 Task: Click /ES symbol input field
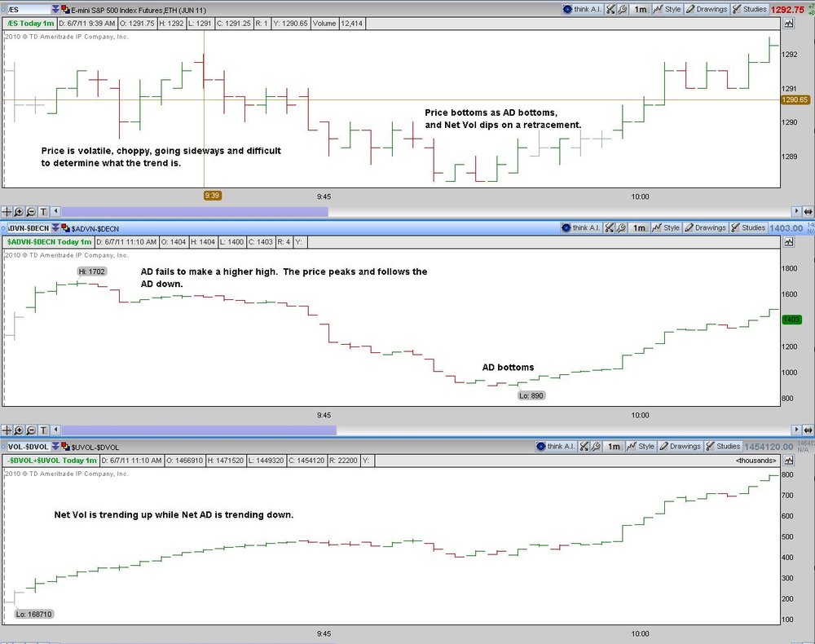click(29, 9)
